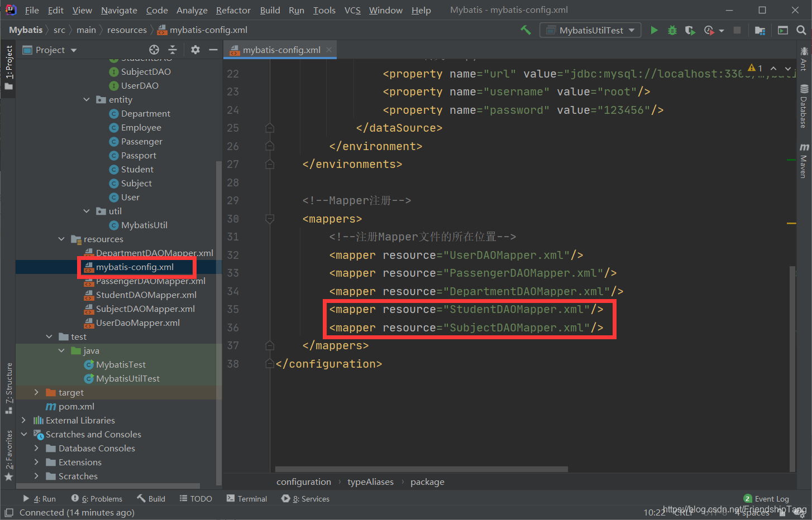
Task: Run MybatisUtilTest with green play icon
Action: pos(654,30)
